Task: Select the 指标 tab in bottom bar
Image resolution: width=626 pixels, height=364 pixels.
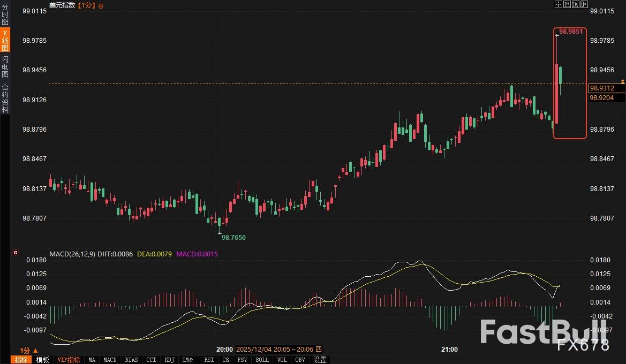Action: (21, 360)
